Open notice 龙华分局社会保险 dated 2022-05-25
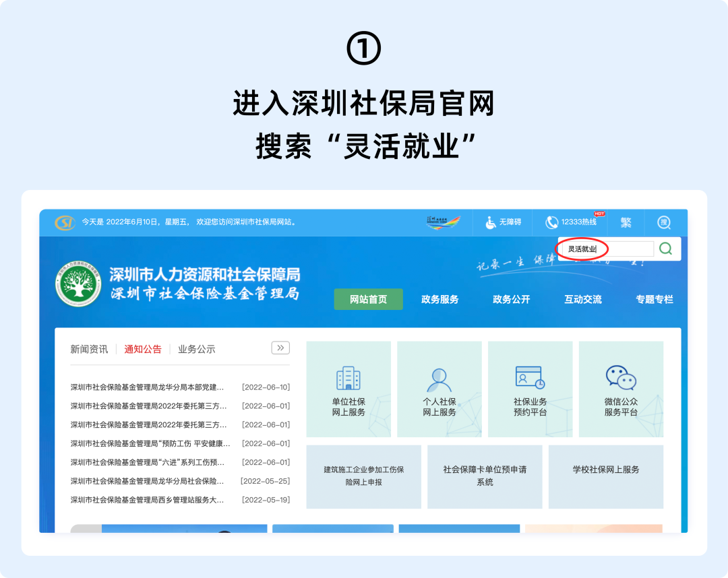Viewport: 728px width, 578px height. click(147, 482)
